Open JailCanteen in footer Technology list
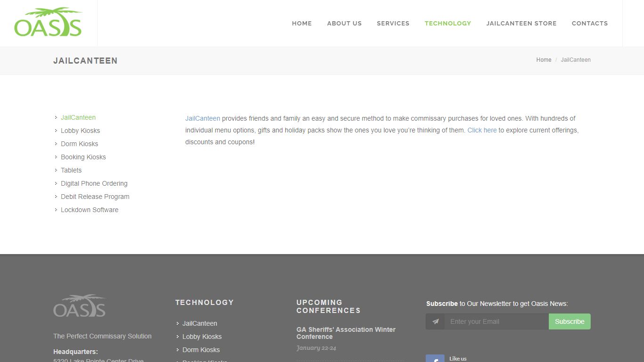Screen dimensions: 644x362 [x=200, y=323]
